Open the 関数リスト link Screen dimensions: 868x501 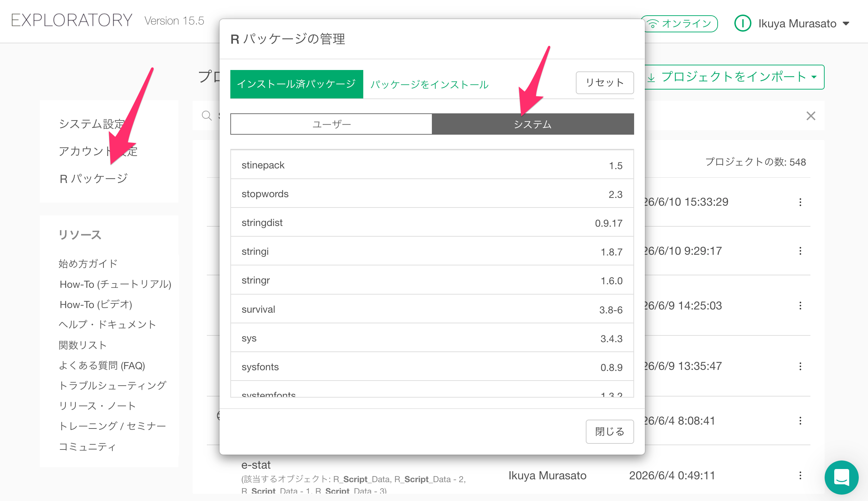83,345
